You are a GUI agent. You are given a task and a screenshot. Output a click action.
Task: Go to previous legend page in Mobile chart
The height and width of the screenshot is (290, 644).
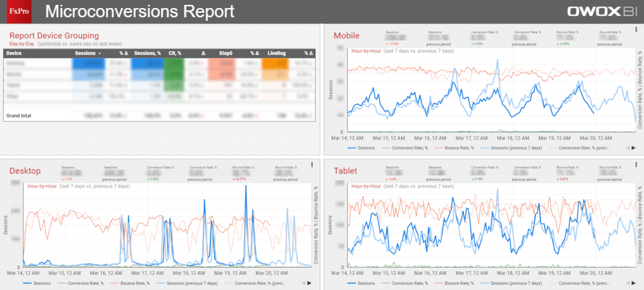click(627, 147)
